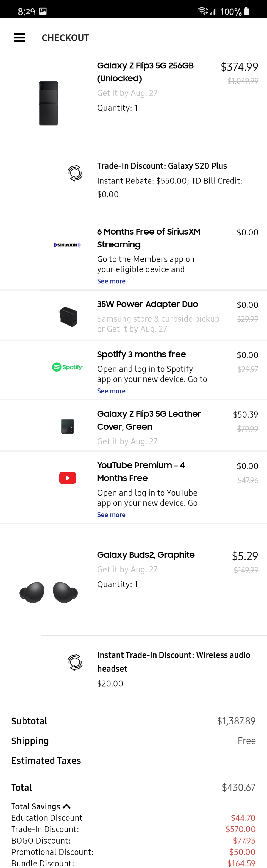
Task: Open Galaxy Buds2 Graphite thumbnail
Action: (x=49, y=592)
